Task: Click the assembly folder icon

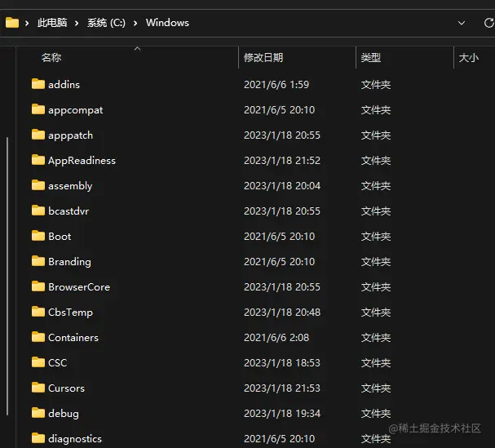Action: click(x=38, y=185)
